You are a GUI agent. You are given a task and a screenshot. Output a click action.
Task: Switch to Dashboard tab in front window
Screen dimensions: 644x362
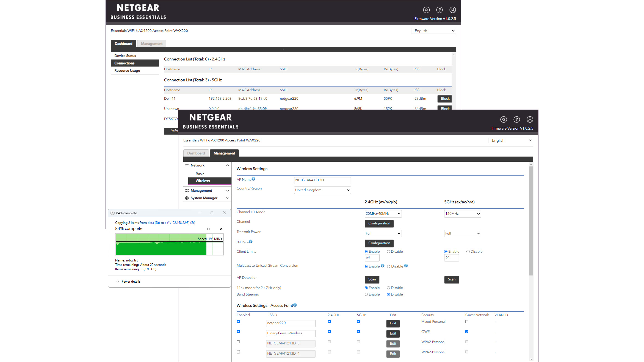coord(196,153)
